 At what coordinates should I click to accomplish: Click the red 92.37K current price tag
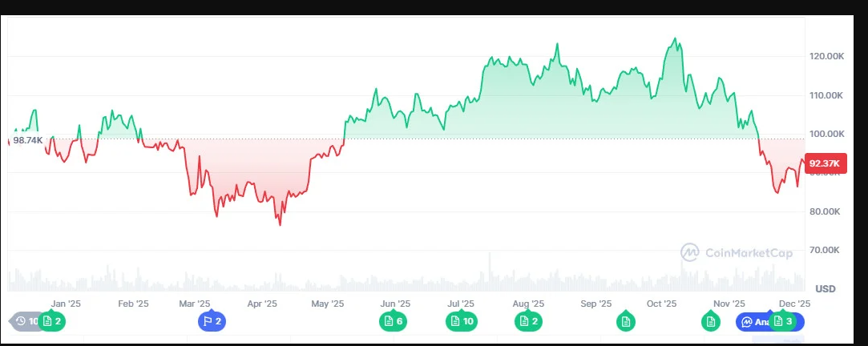[x=824, y=163]
